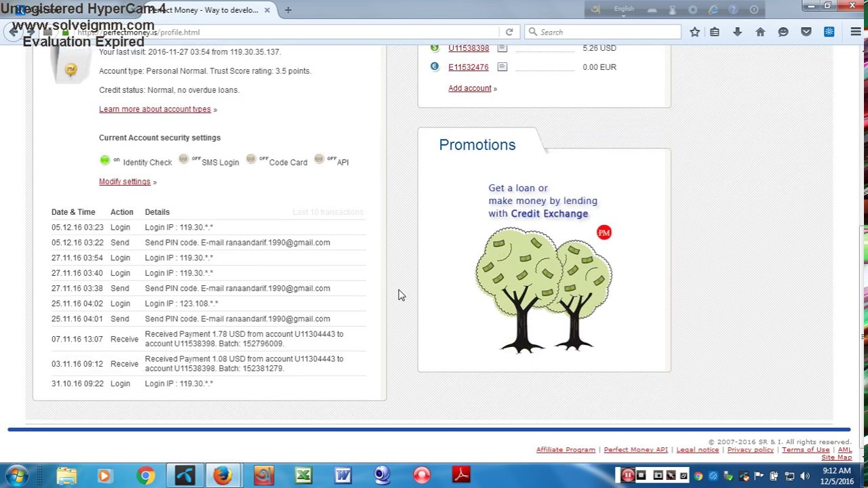This screenshot has width=868, height=488.
Task: Click the Pocket save icon
Action: tap(806, 32)
